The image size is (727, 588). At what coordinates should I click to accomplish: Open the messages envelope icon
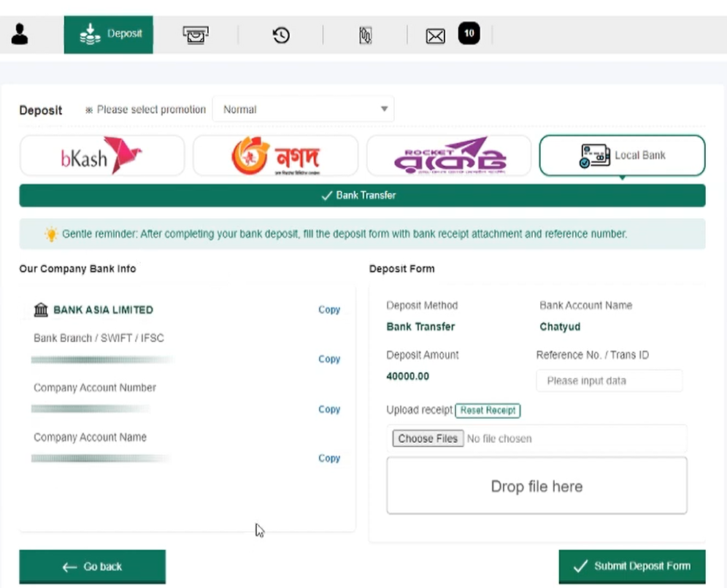point(435,36)
